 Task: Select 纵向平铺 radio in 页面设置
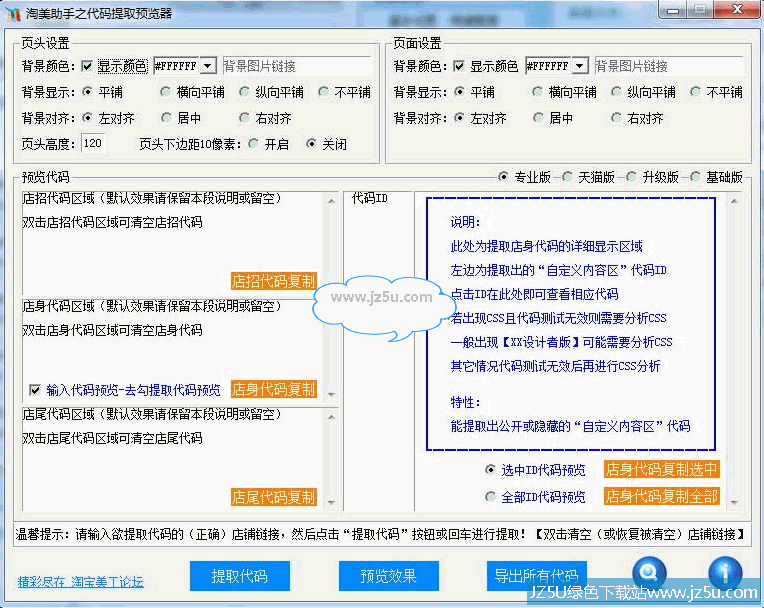click(x=617, y=92)
